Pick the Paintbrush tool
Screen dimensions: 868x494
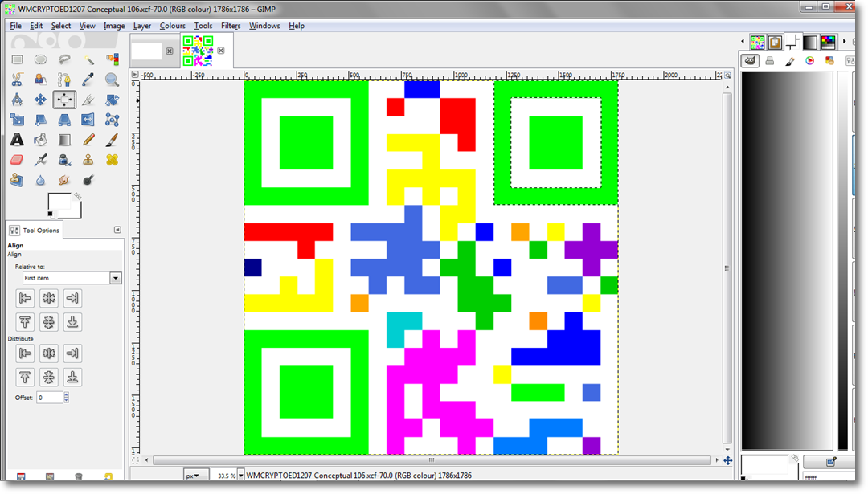coord(113,140)
